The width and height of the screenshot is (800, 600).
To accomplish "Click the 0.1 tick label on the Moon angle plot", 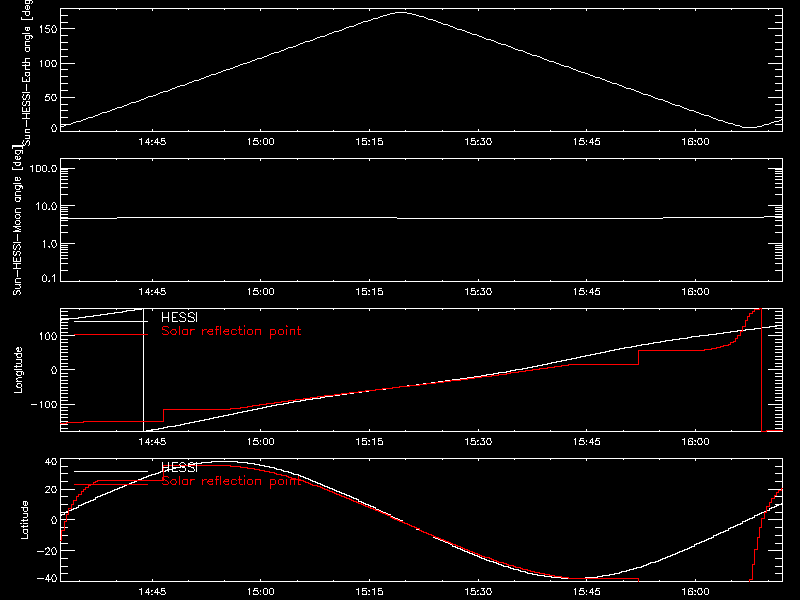I will 49,278.
